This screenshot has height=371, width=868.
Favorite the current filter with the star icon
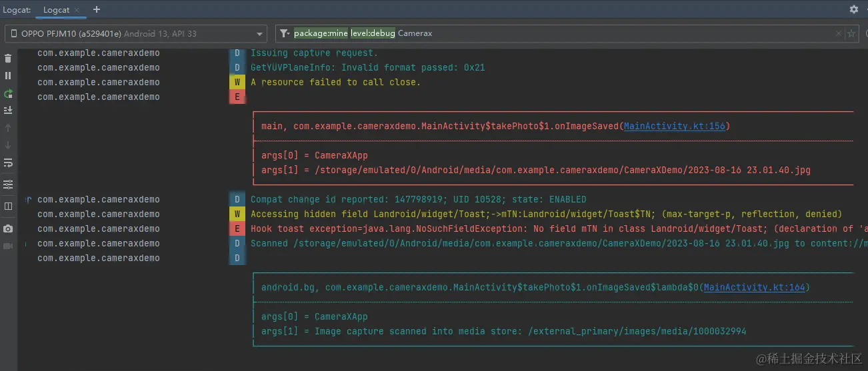coord(851,33)
